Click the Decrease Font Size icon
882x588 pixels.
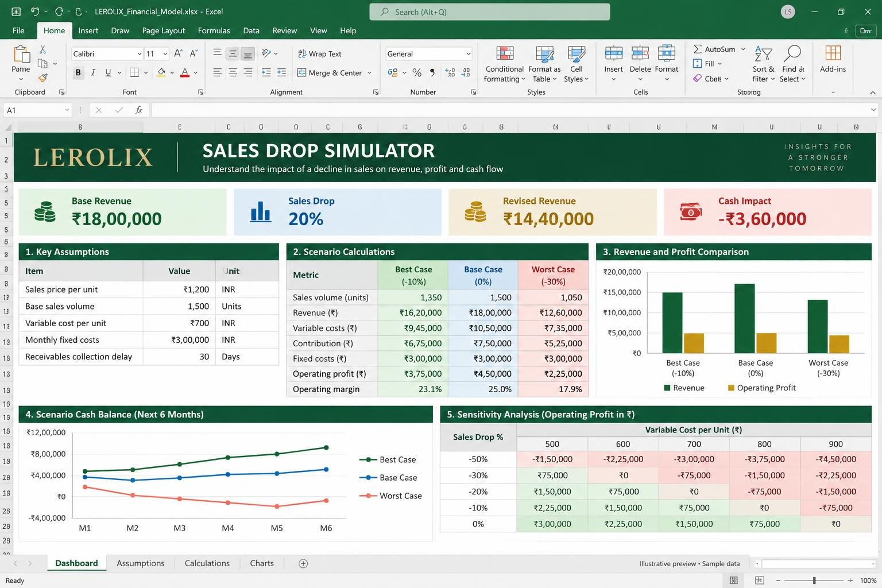[194, 53]
